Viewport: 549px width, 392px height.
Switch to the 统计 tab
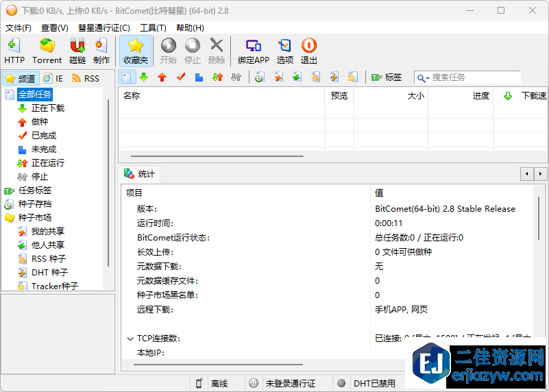[139, 174]
